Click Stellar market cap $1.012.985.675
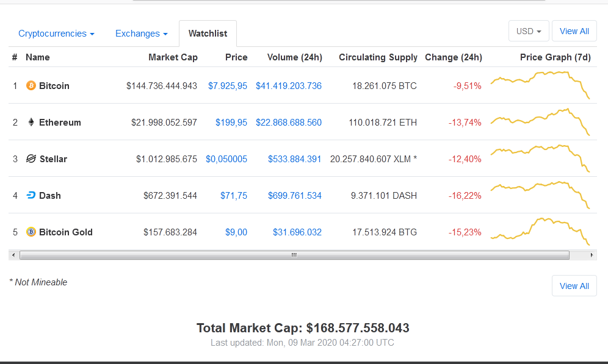Viewport: 608px width, 364px height. pyautogui.click(x=167, y=159)
